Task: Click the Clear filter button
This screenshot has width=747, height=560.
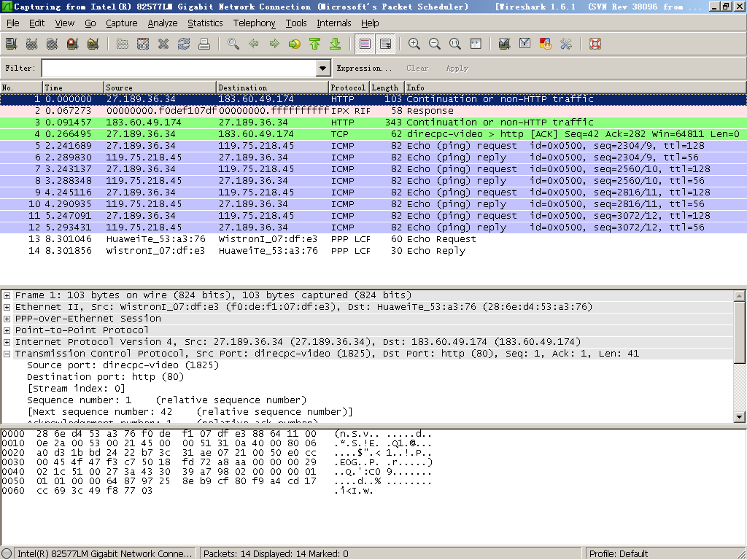Action: click(x=417, y=68)
